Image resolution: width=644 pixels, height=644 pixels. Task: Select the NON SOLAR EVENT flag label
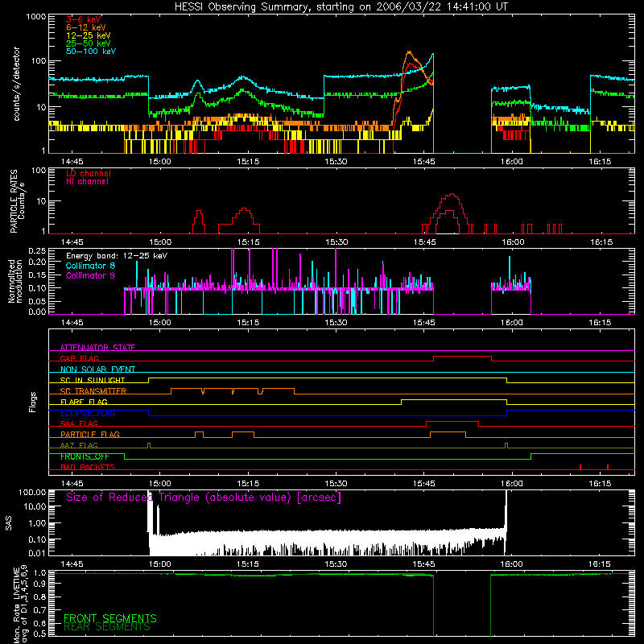[x=97, y=369]
